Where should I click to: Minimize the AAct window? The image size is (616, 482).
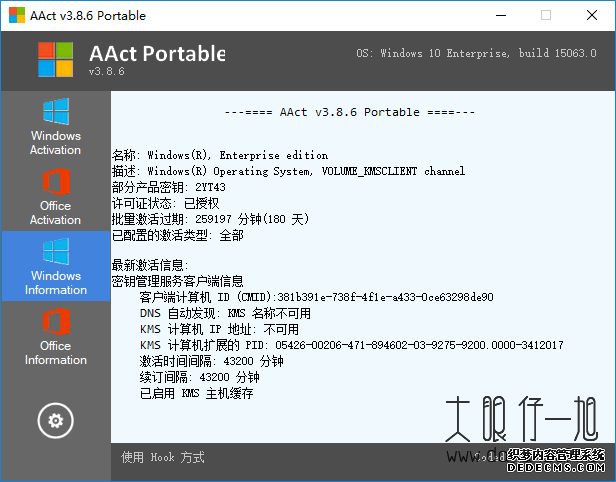coord(501,15)
